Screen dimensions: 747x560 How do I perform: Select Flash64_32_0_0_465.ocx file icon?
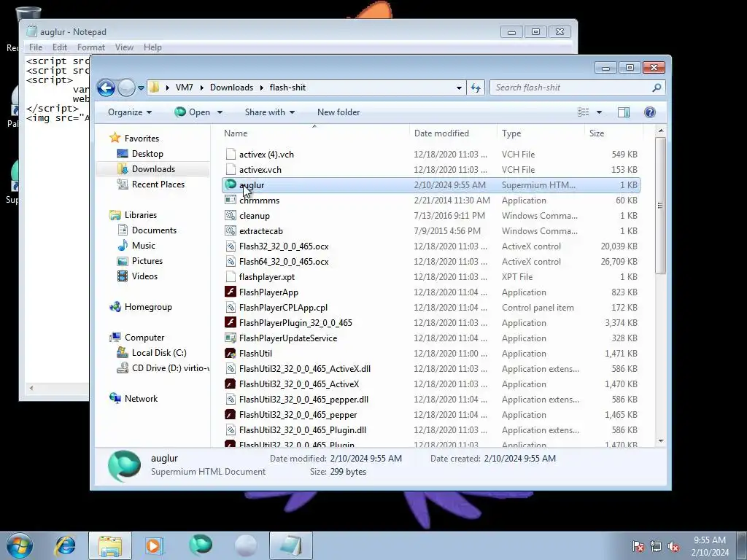coord(231,261)
